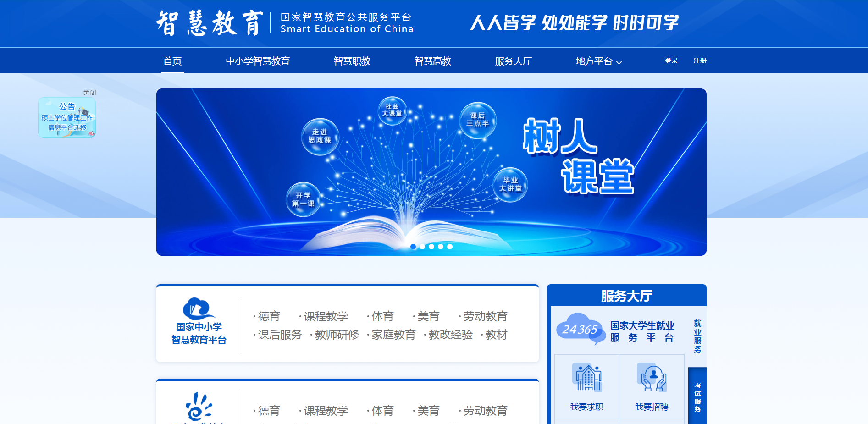
Task: Open 教改经验 link
Action: [x=450, y=335]
